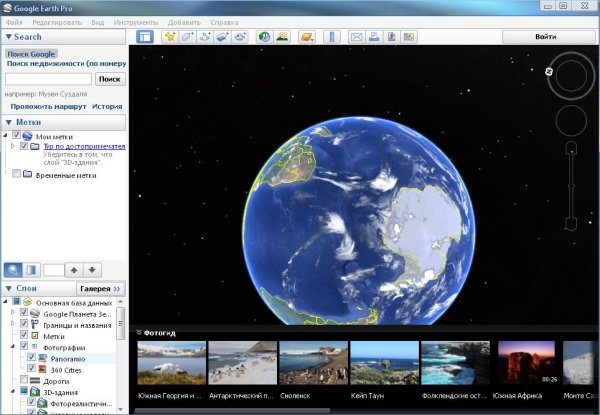Start the Record a Tour tool
600x415 pixels.
point(240,37)
